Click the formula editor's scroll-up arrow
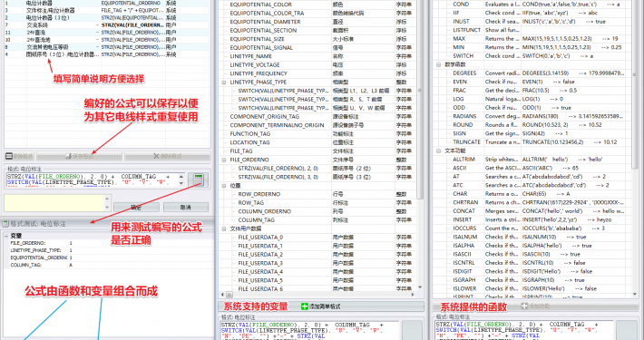644x340 pixels. click(181, 177)
